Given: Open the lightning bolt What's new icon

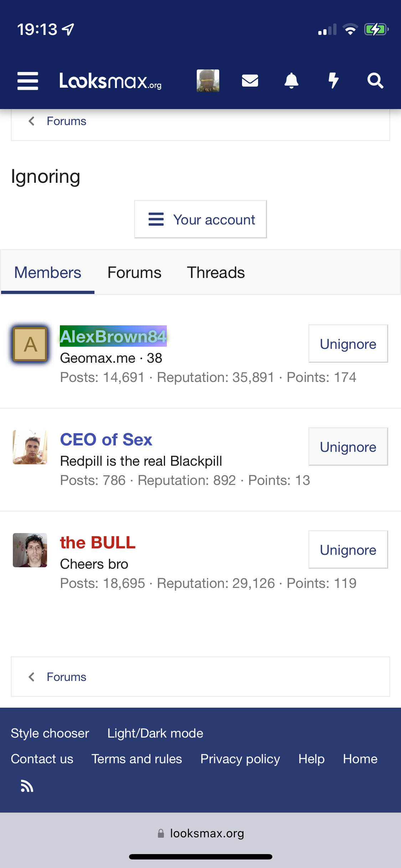Looking at the screenshot, I should (333, 81).
